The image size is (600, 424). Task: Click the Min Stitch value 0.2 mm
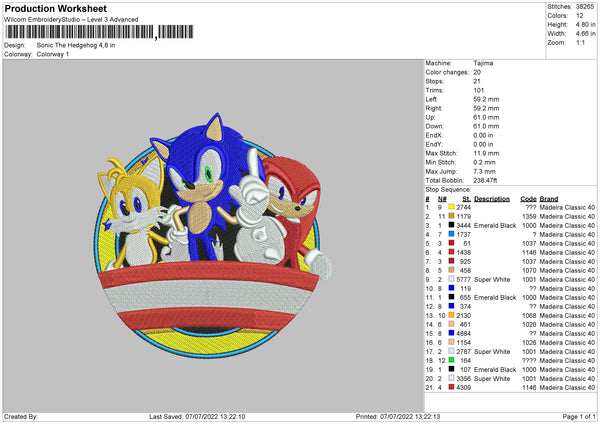click(484, 162)
